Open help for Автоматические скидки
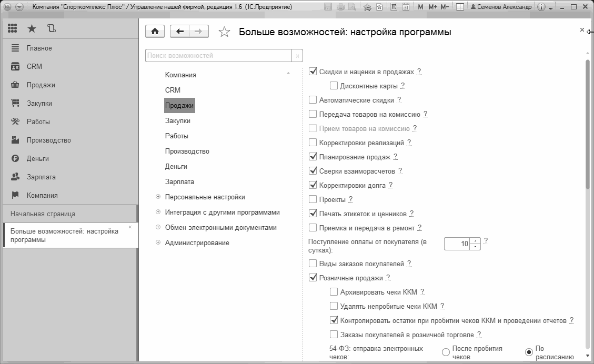 [x=399, y=100]
